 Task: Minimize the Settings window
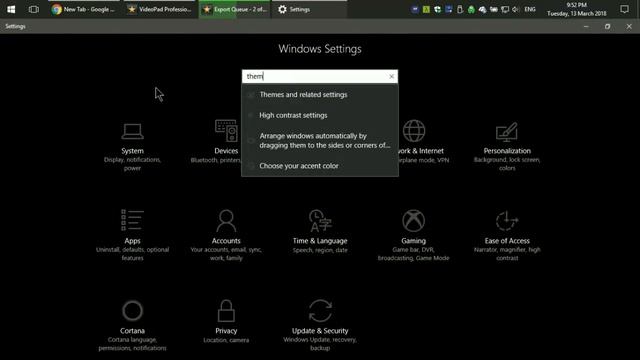586,27
